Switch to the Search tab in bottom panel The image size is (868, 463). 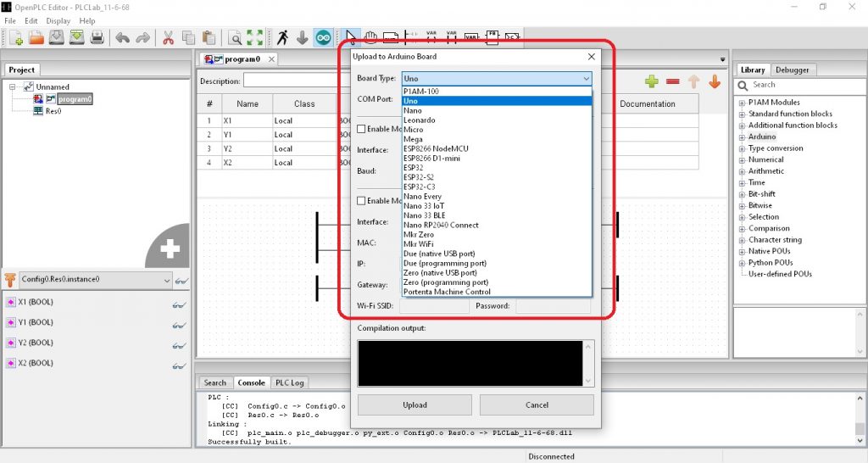[x=214, y=382]
